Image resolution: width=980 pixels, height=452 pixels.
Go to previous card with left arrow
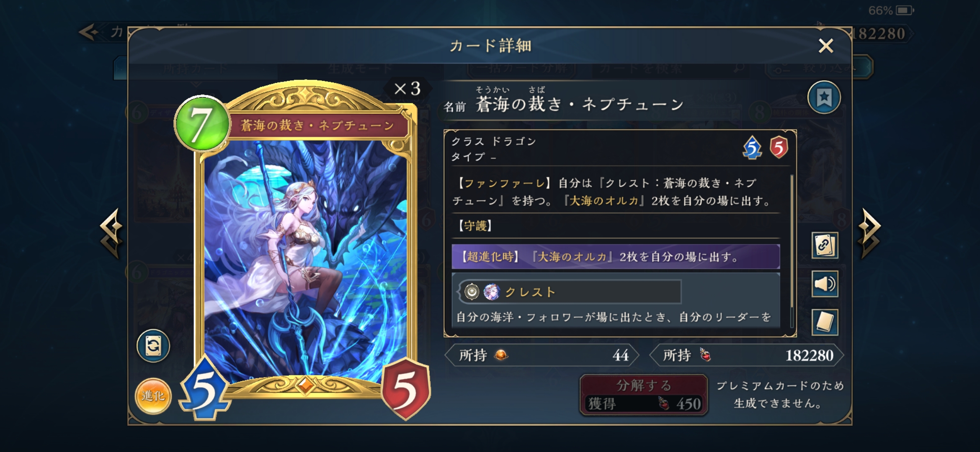[111, 233]
